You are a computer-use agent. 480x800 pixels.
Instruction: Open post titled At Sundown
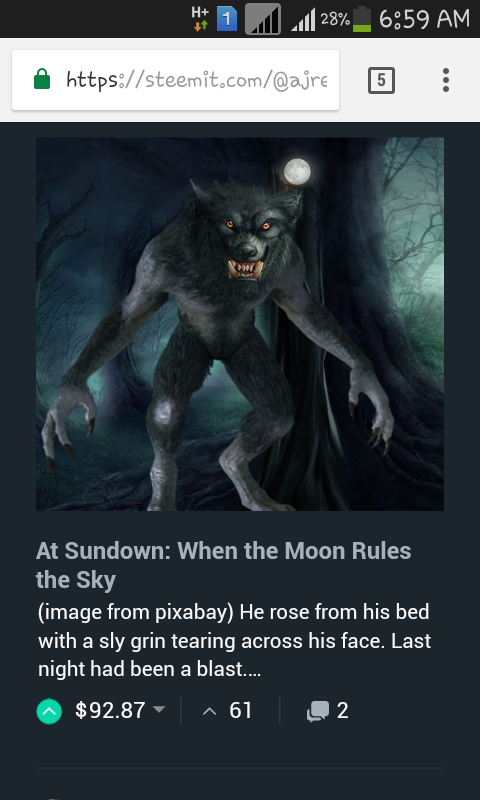tap(223, 565)
